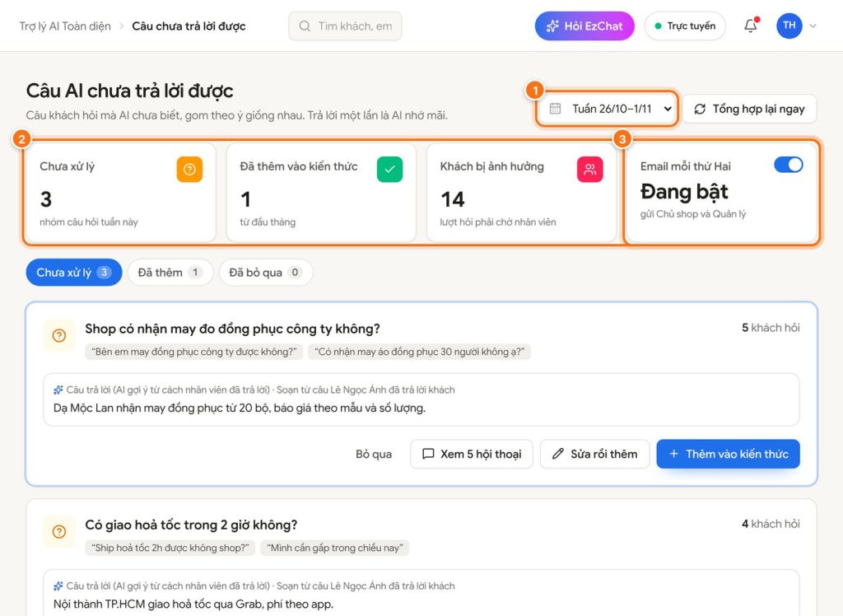Click question icon beside 'Có giao hoả tốc trong 2 giờ'
The width and height of the screenshot is (843, 616).
[59, 531]
